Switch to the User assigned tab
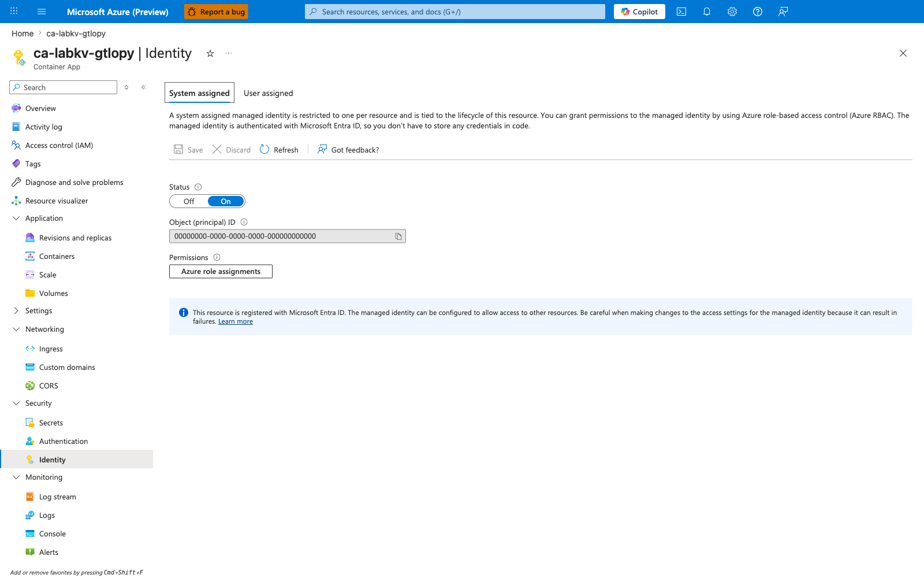Screen dimensions: 924x578 (x=268, y=93)
